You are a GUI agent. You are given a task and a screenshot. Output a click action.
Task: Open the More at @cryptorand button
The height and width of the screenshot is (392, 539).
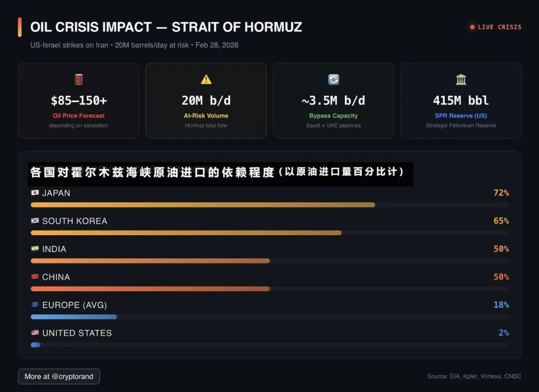[x=59, y=376]
